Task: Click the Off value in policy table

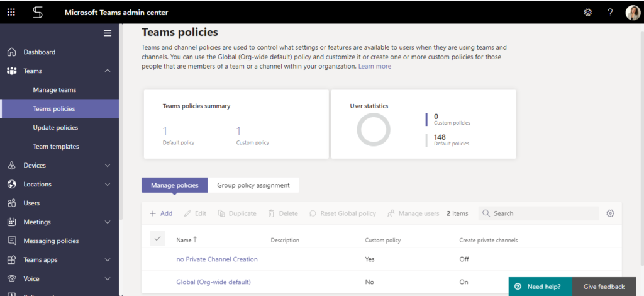Action: [x=464, y=259]
